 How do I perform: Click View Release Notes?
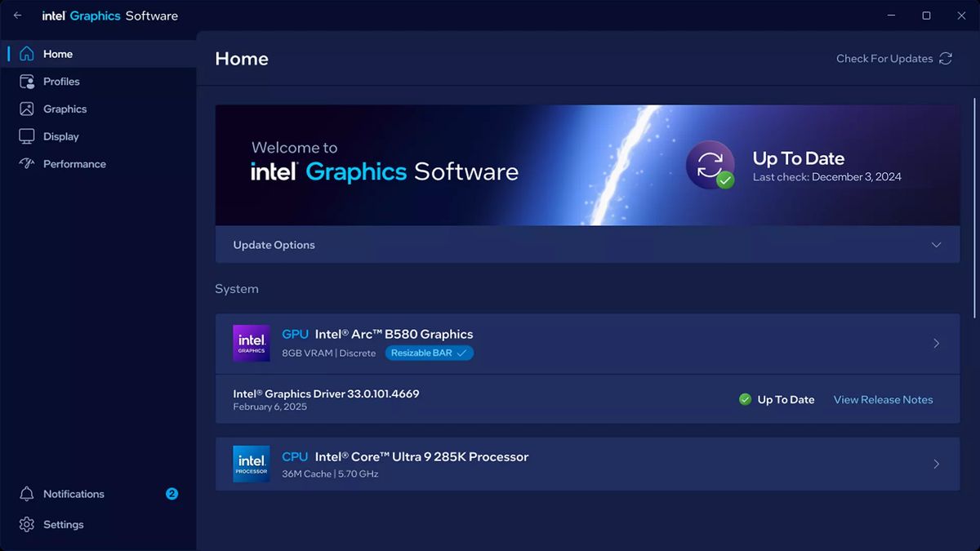883,399
